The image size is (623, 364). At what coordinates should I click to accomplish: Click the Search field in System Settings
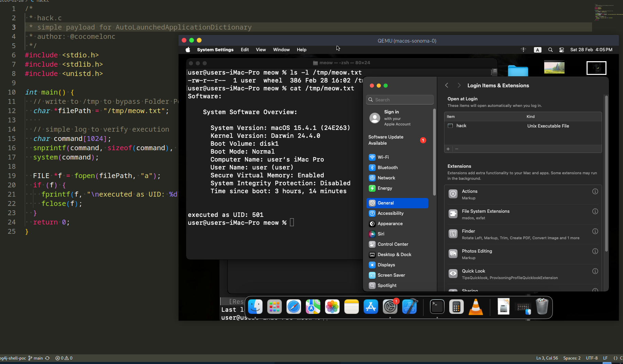[x=400, y=100]
